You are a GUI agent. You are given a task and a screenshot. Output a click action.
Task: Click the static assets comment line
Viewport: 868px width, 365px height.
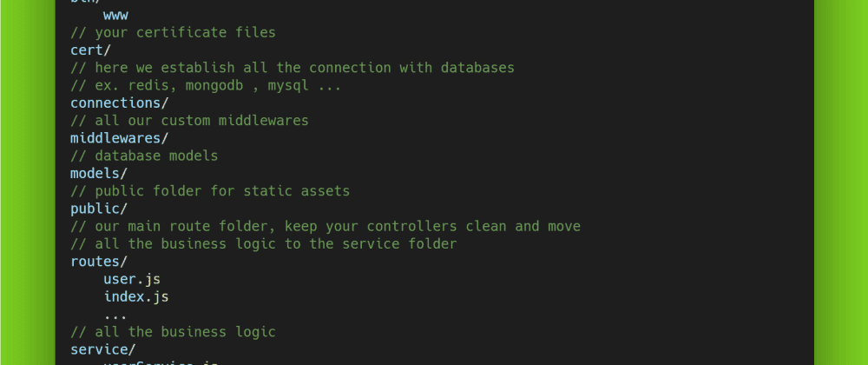[x=210, y=190]
